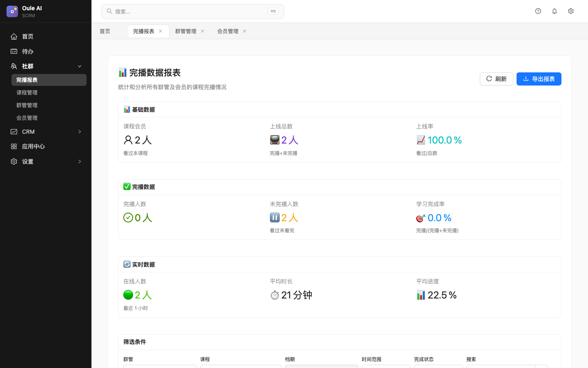Select 课程管理 in the sidebar submenu
The image size is (588, 368).
pyautogui.click(x=49, y=92)
